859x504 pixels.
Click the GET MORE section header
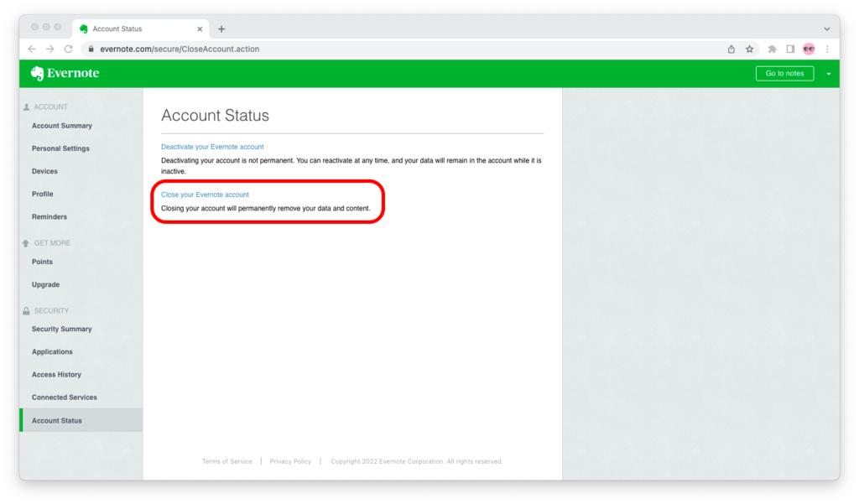52,243
